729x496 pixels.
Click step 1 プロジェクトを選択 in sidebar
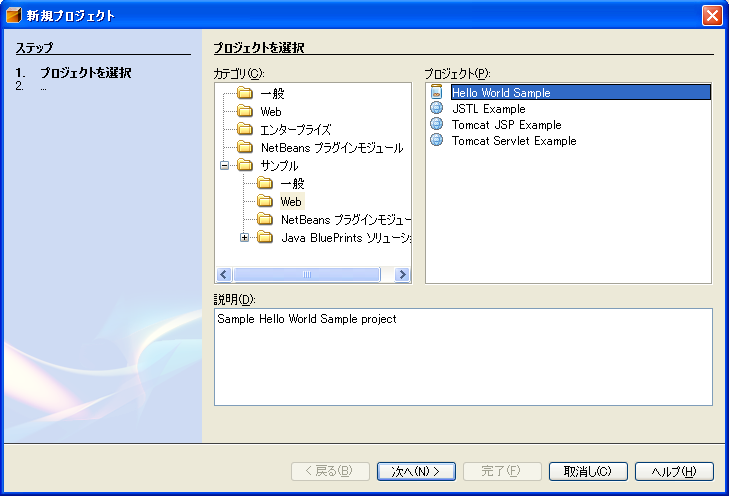[86, 73]
